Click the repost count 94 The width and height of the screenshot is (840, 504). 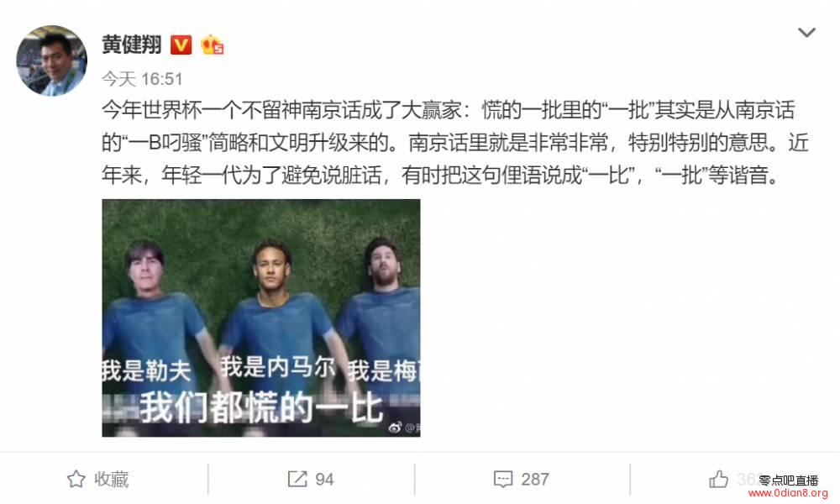coord(324,479)
